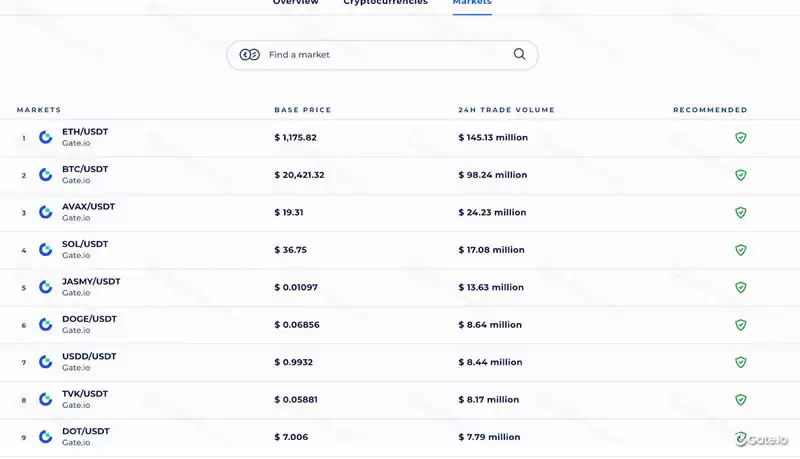This screenshot has height=459, width=800.
Task: Click recommended shield icon for TVK/USDT
Action: (741, 400)
